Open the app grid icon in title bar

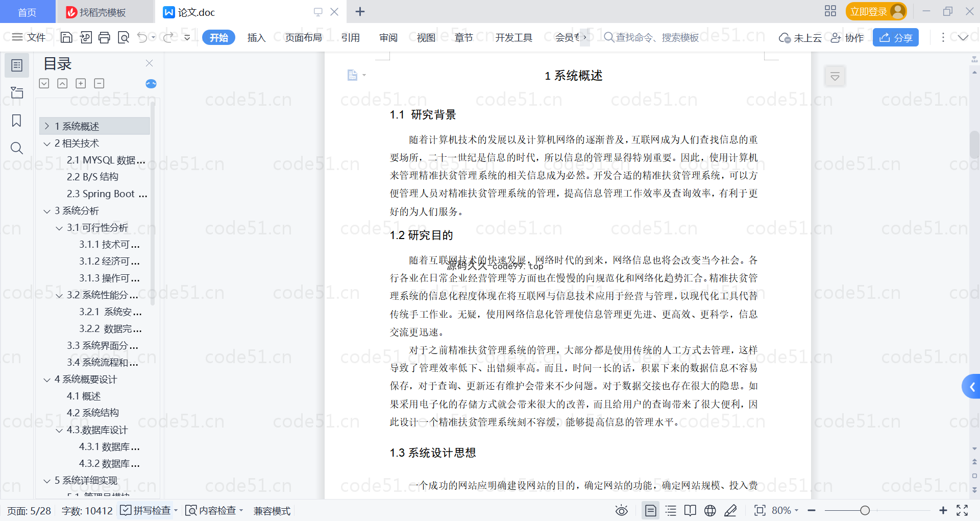point(830,11)
